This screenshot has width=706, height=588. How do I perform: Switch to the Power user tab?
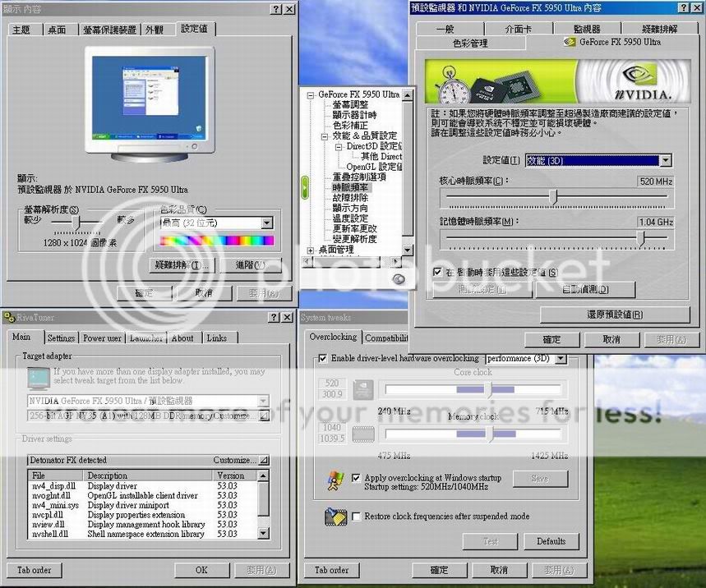tap(103, 338)
